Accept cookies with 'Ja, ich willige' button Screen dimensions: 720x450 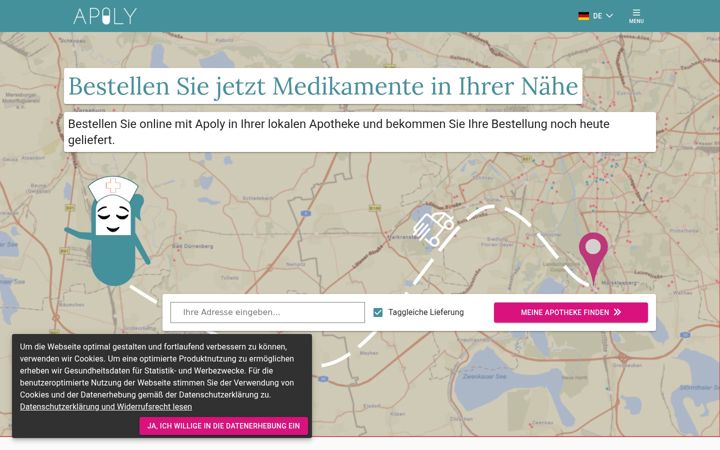coord(224,426)
